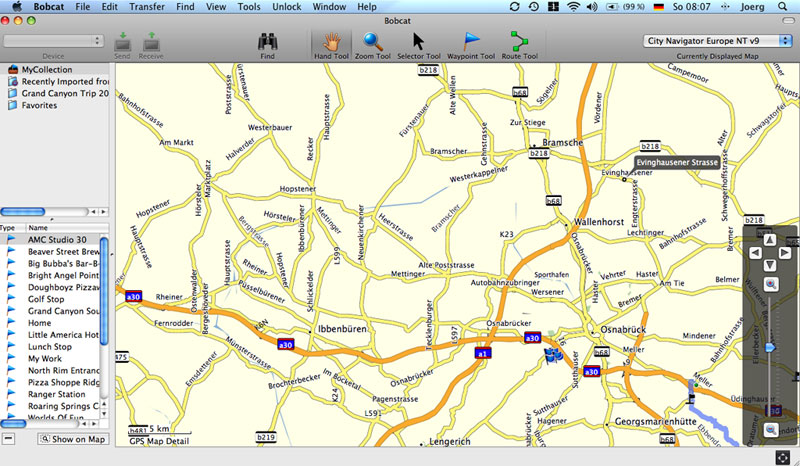
Task: Open the Unlock menu
Action: (x=286, y=7)
